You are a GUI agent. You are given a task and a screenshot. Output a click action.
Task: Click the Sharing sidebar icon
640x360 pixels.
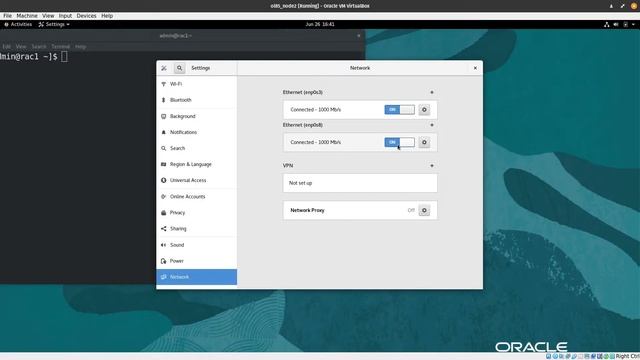(x=164, y=229)
